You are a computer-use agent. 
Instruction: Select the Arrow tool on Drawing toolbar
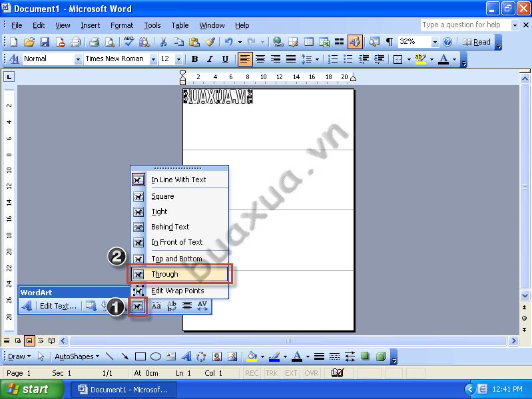[125, 356]
